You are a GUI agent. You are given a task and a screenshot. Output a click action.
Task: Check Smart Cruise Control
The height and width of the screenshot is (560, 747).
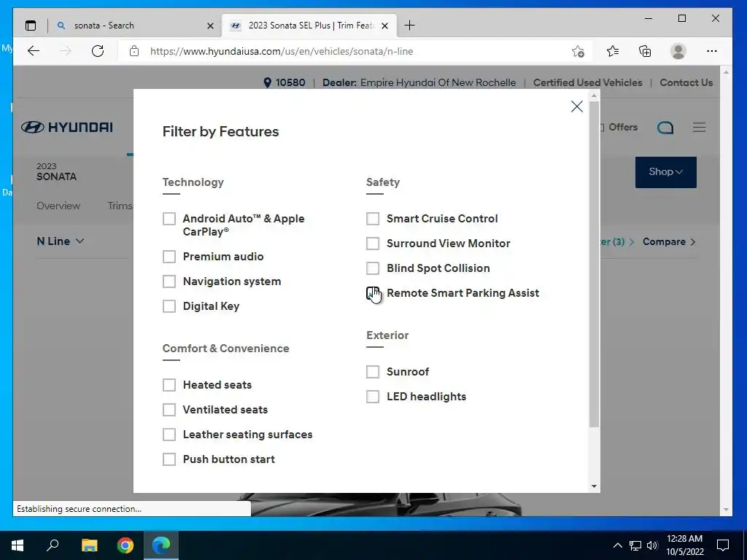point(373,219)
